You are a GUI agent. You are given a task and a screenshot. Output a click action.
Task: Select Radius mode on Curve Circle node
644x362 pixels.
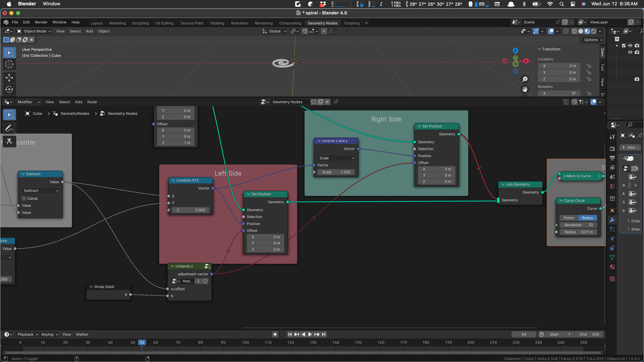[587, 218]
